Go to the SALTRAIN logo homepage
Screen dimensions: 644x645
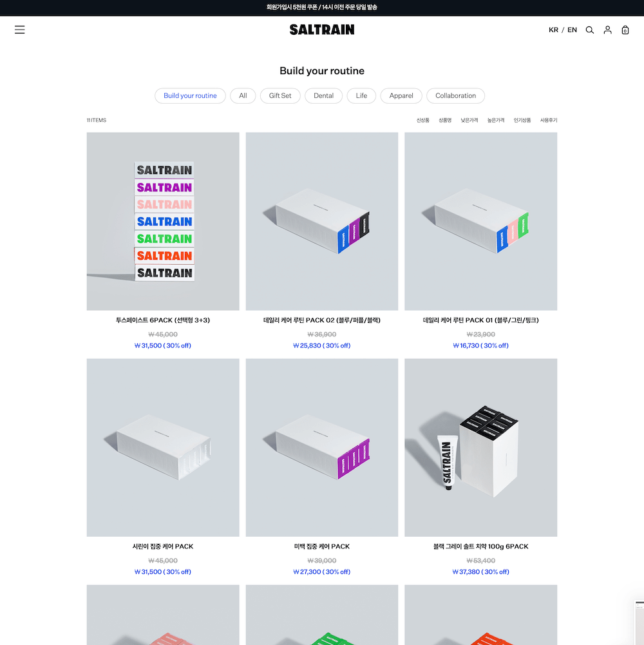click(x=321, y=30)
